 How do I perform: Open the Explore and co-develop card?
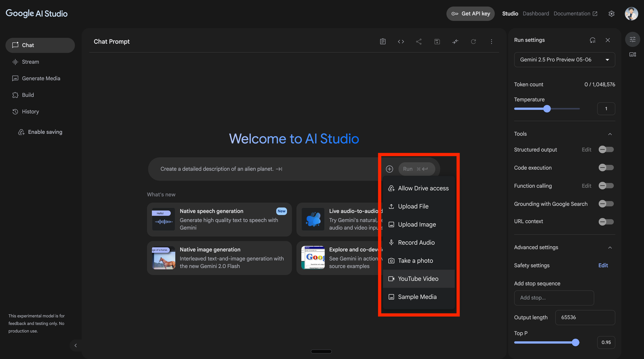(339, 258)
